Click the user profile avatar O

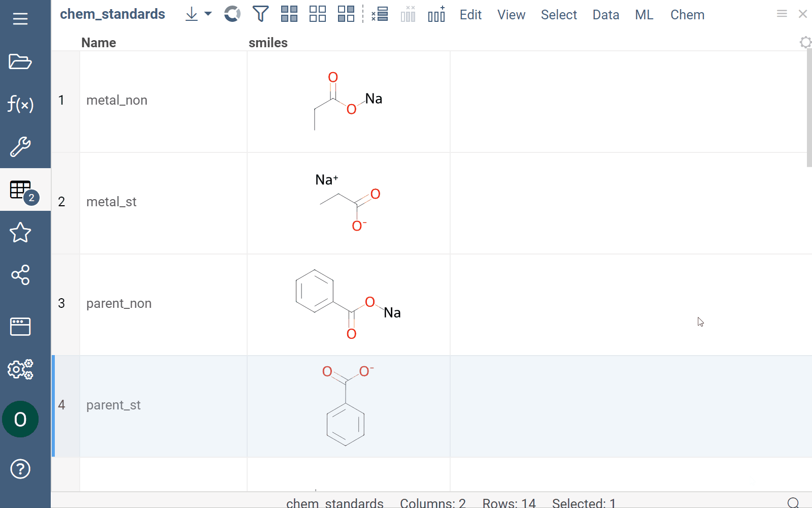tap(20, 419)
